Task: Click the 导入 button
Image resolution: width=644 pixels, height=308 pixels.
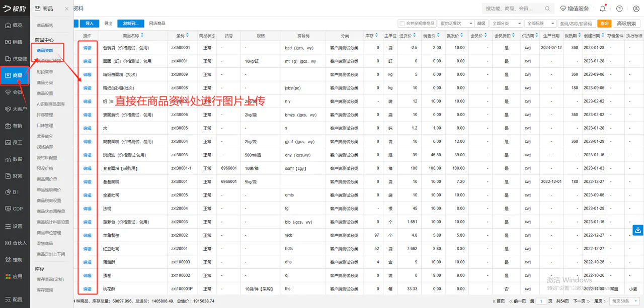Action: pos(90,24)
